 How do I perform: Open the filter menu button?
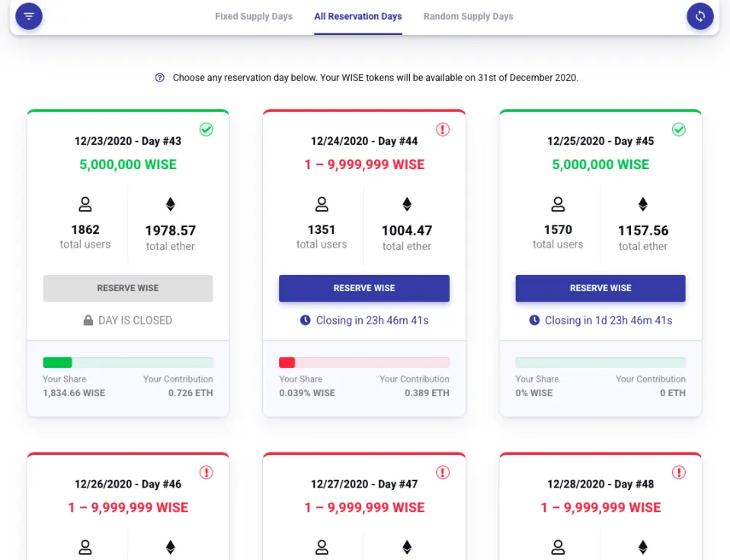[29, 16]
